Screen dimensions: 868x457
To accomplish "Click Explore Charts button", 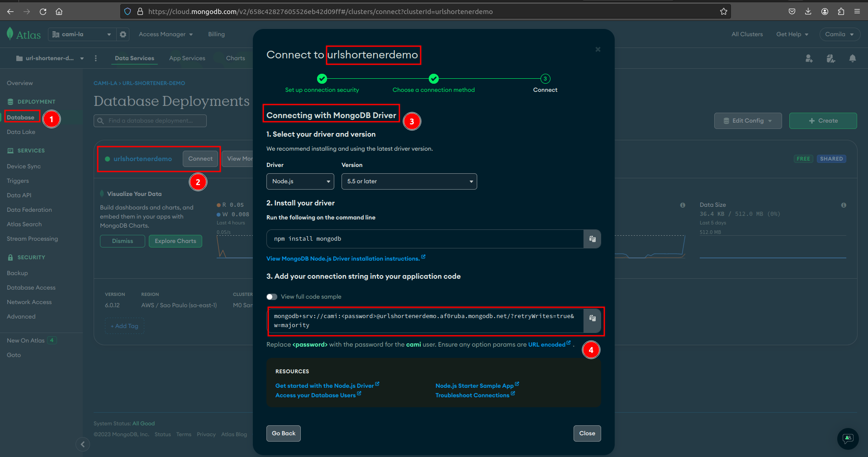I will click(175, 241).
